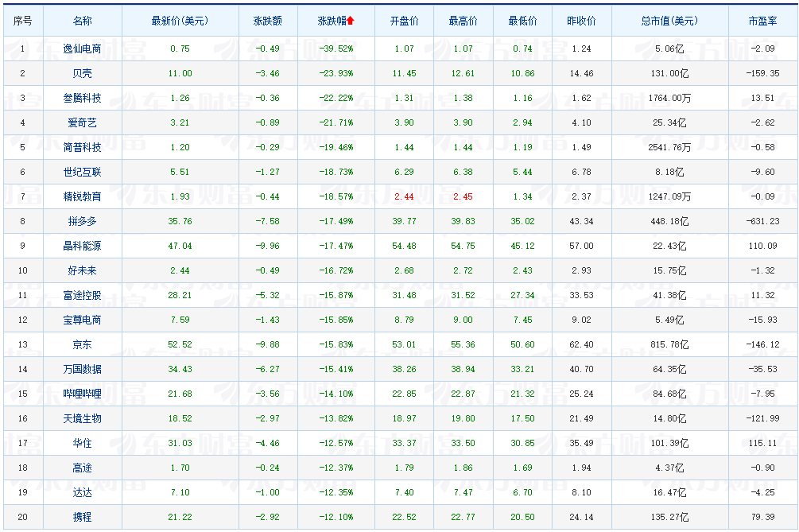
Task: Click the 爱奇艺 stock link
Action: [83, 122]
